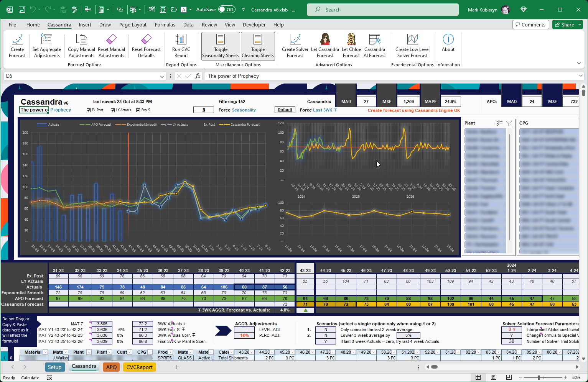Click the formula bar text
The image size is (588, 382).
tap(234, 76)
